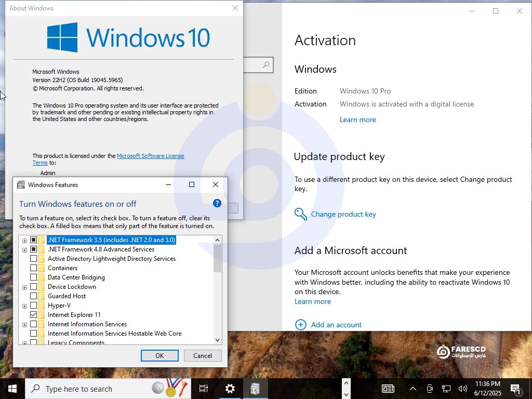Enable Data Center Bridging checkbox
Screen dimensions: 532x399
(x=33, y=277)
